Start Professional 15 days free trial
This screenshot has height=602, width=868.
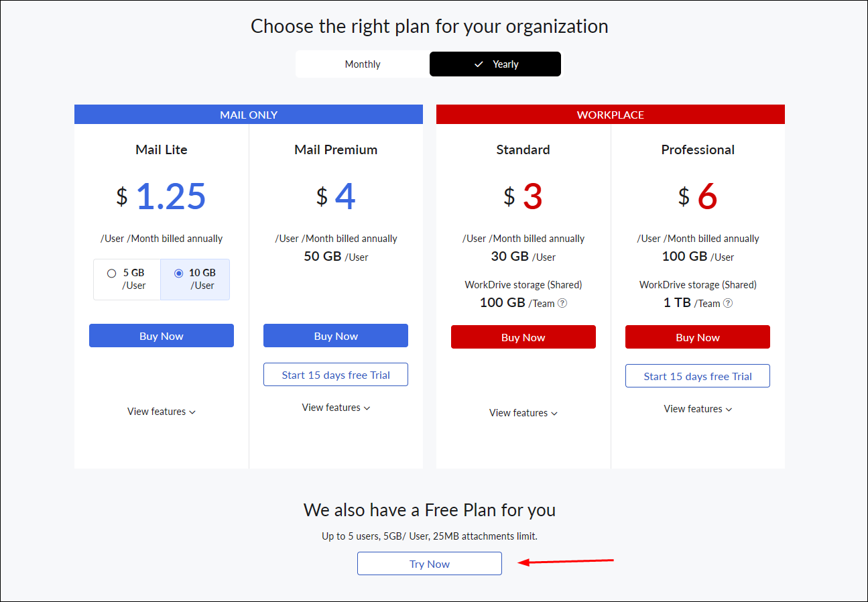(x=698, y=376)
